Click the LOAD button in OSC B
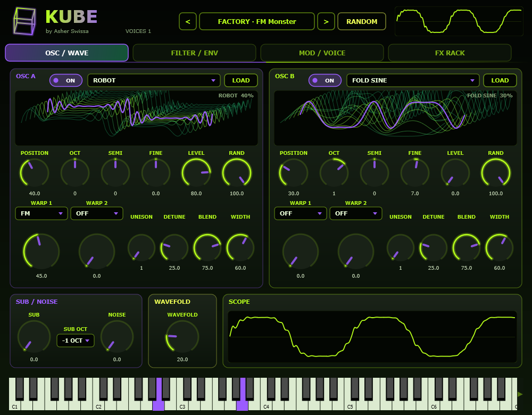This screenshot has height=415, width=532. [500, 80]
